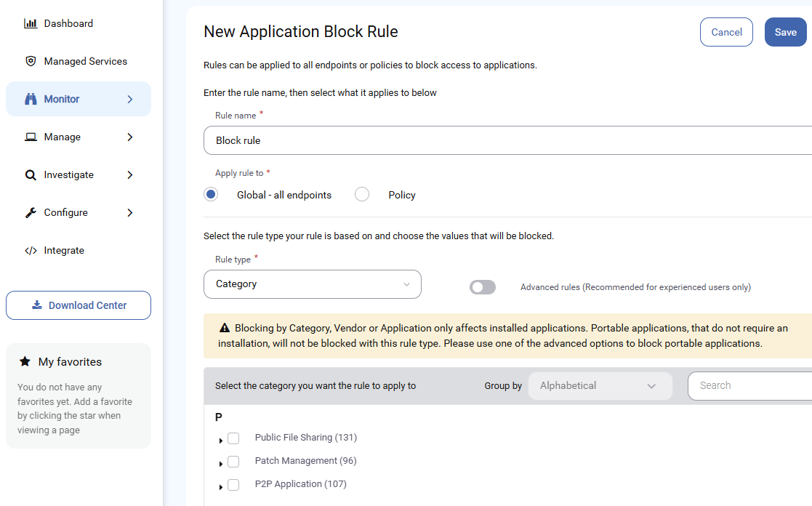The height and width of the screenshot is (506, 812).
Task: Click the Integrate code brackets icon
Action: pos(31,251)
